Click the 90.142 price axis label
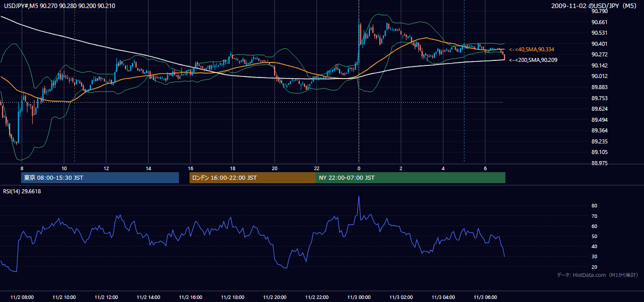644x302 pixels. point(599,65)
